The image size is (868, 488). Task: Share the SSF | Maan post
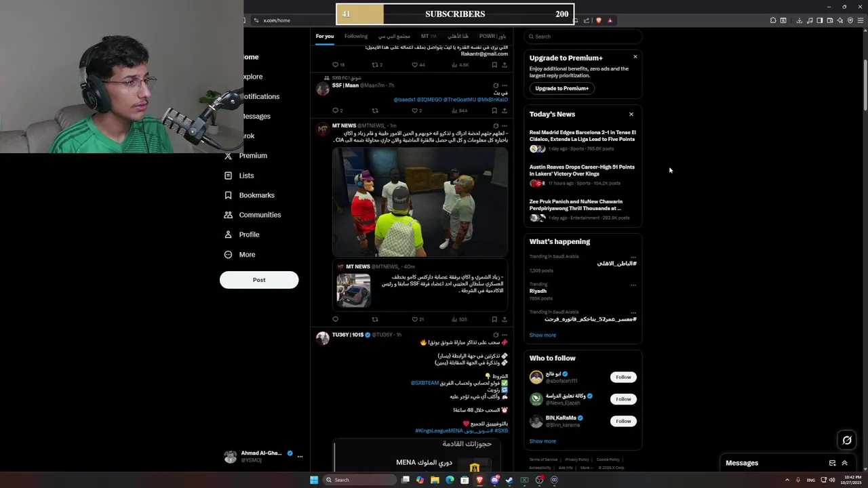coord(504,110)
